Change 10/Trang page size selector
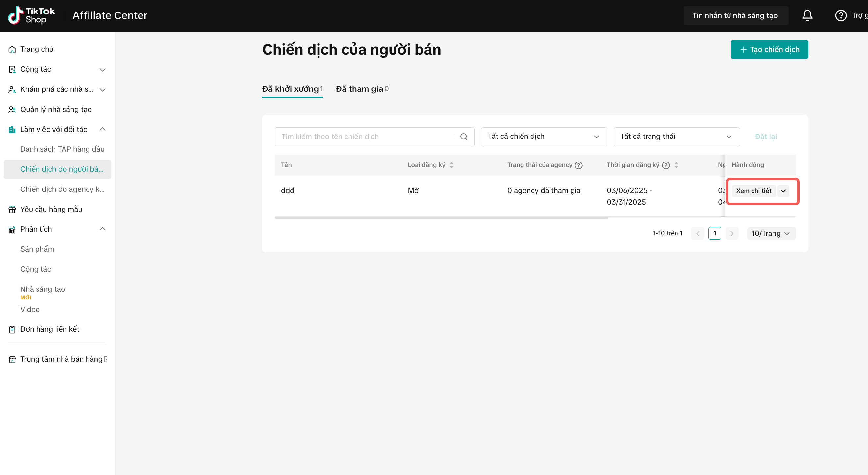Screen dimensions: 868x475 click(771, 234)
